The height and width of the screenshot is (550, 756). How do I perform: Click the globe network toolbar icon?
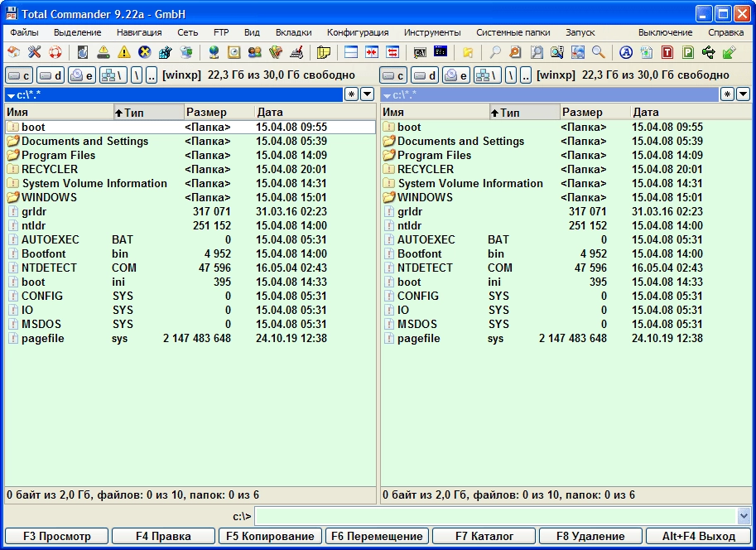point(214,52)
